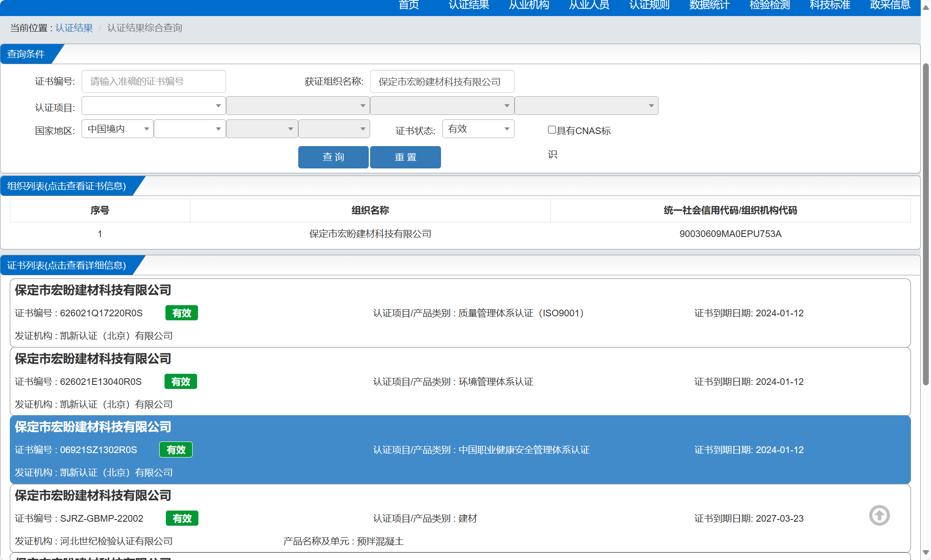Enable the 具有CNAS标识 checkbox
The image size is (931, 560).
pyautogui.click(x=552, y=130)
